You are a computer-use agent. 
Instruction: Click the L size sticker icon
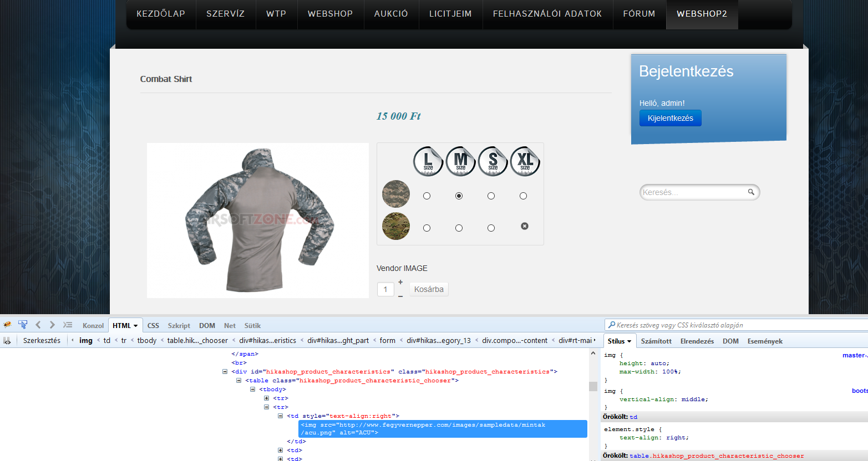428,161
